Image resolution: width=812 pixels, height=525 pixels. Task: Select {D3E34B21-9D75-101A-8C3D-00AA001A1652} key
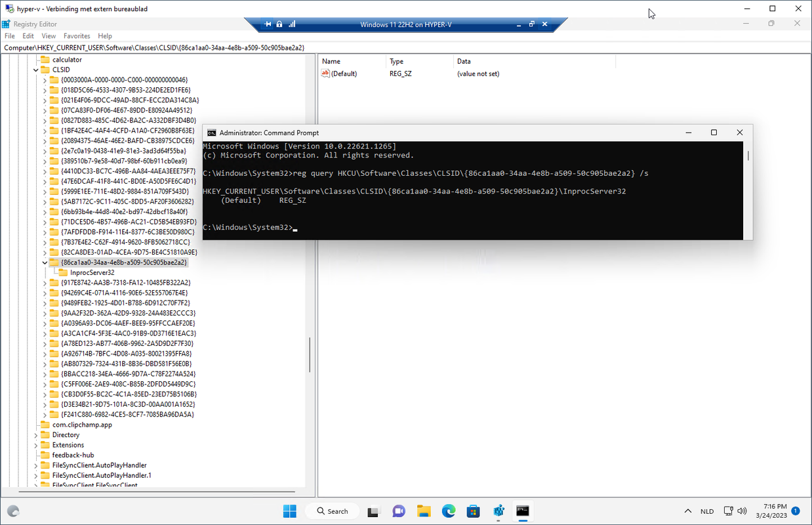pyautogui.click(x=128, y=404)
